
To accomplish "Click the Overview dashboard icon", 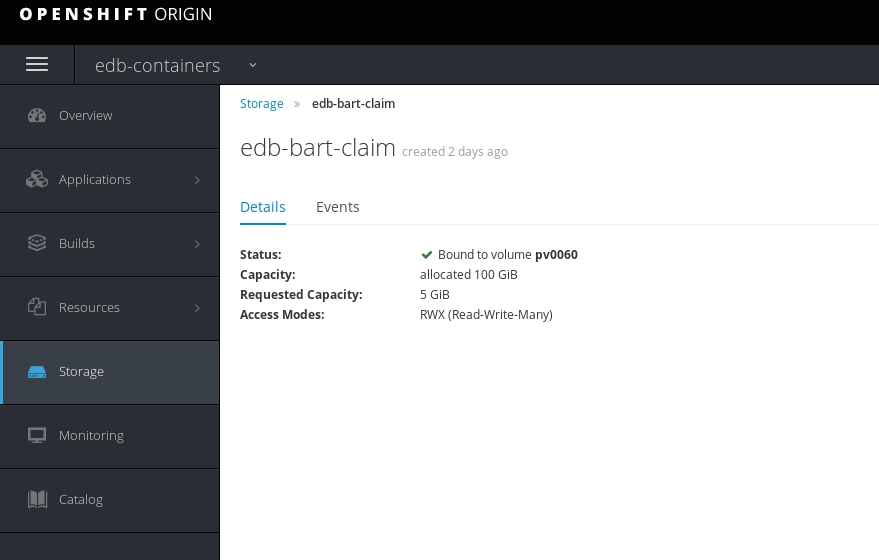I will click(x=37, y=115).
